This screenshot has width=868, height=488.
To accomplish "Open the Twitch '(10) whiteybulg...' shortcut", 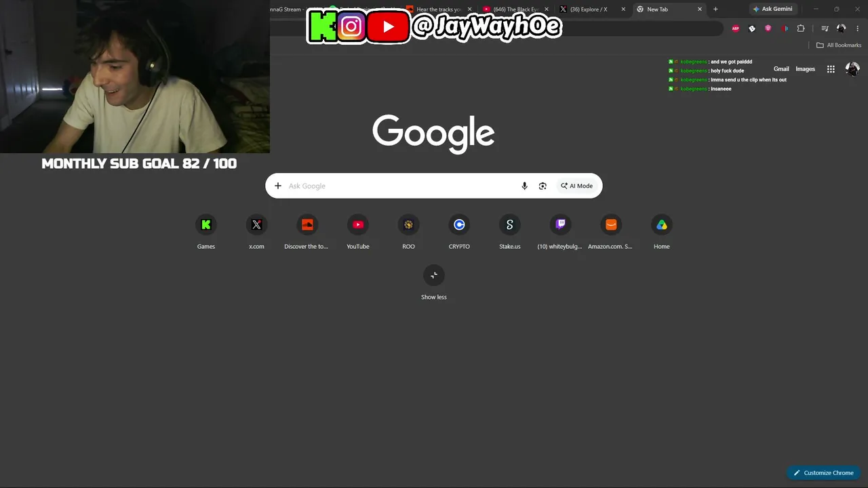I will [x=560, y=232].
